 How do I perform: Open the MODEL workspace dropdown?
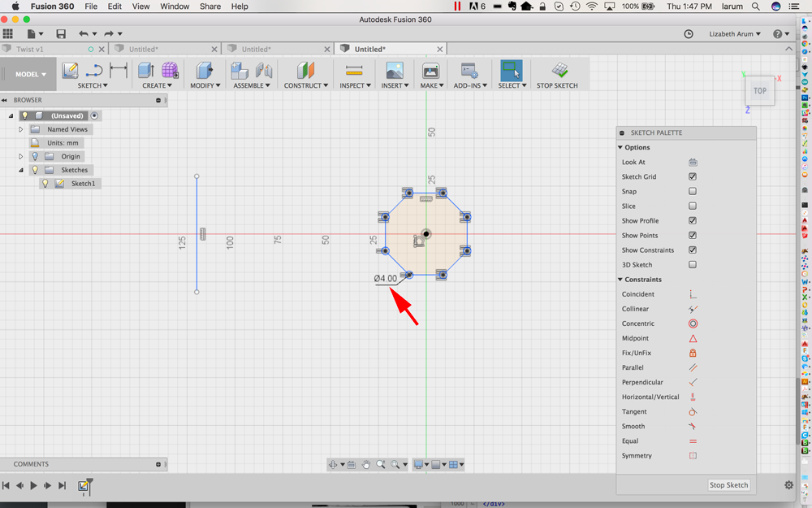31,74
